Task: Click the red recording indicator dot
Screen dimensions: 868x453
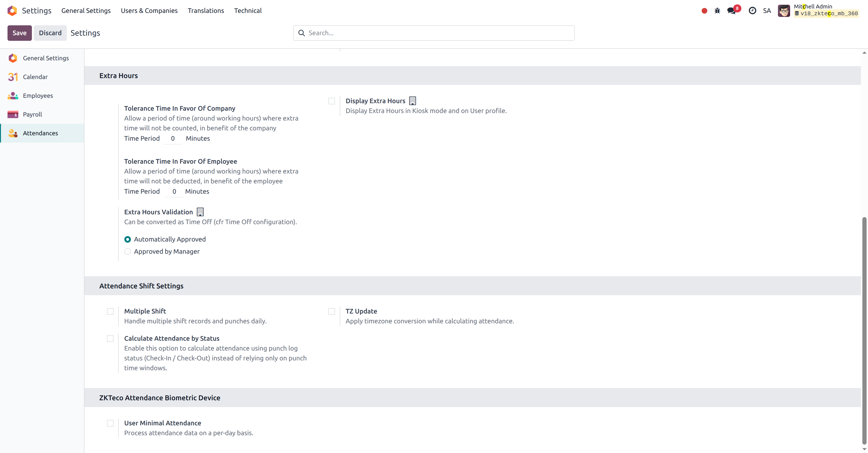Action: 704,11
